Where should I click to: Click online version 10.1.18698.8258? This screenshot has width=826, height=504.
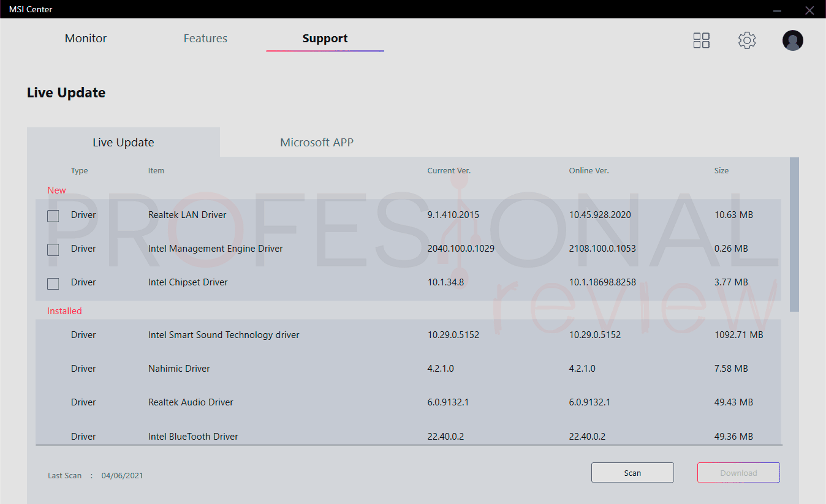(x=602, y=282)
